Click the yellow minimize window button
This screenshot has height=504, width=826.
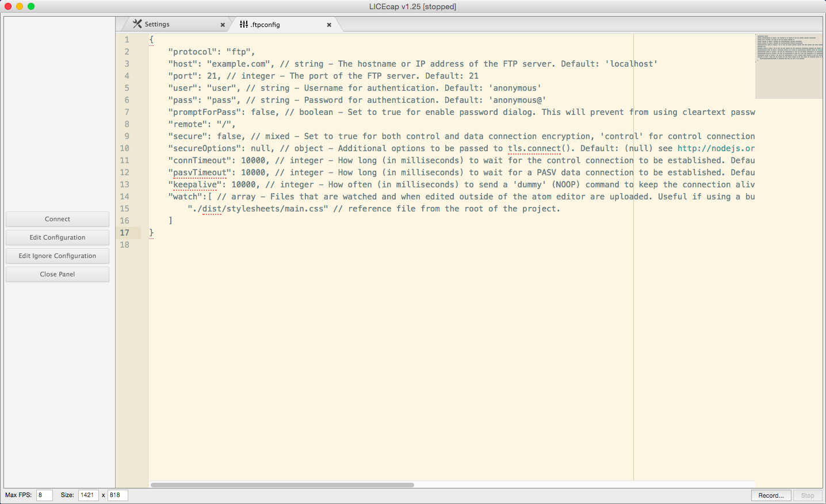[20, 6]
